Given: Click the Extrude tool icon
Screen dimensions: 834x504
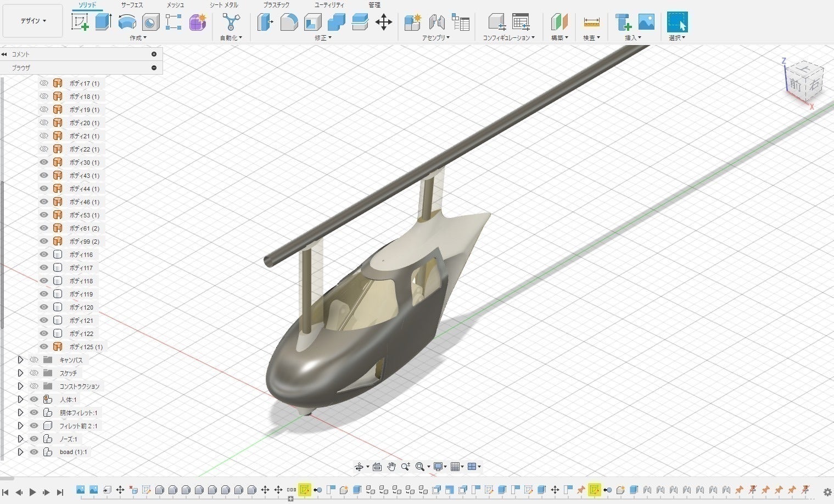Looking at the screenshot, I should pyautogui.click(x=103, y=22).
